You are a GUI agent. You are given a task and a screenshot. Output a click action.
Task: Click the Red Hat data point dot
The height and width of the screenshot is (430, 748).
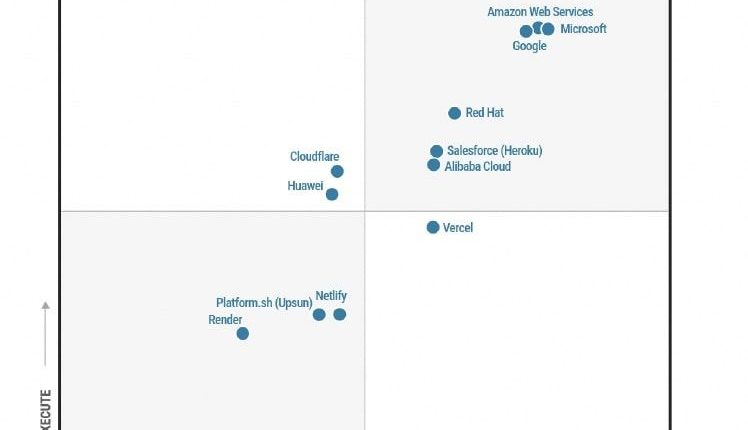click(x=455, y=113)
